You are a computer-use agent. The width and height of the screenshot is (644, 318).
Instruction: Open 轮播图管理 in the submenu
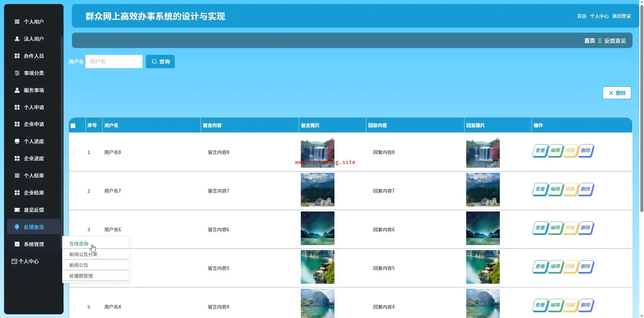(81, 276)
